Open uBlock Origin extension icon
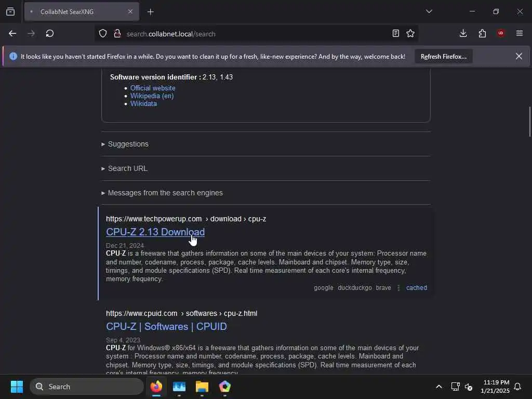 (x=501, y=33)
